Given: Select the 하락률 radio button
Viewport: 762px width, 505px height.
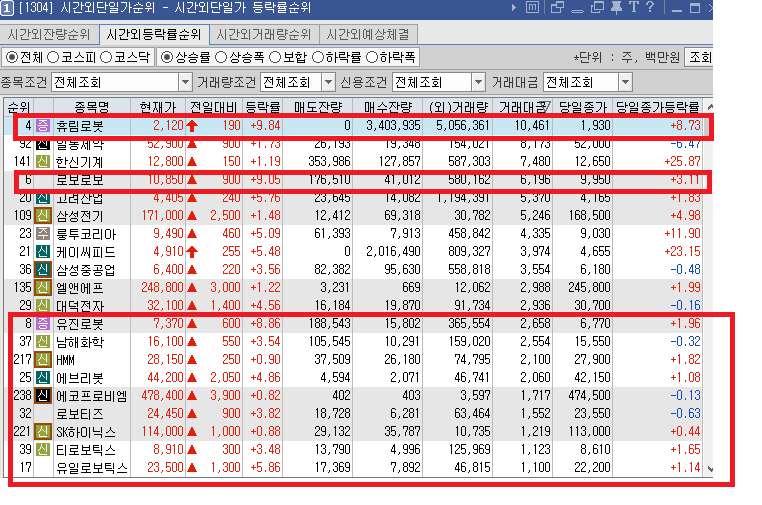Looking at the screenshot, I should coord(317,57).
